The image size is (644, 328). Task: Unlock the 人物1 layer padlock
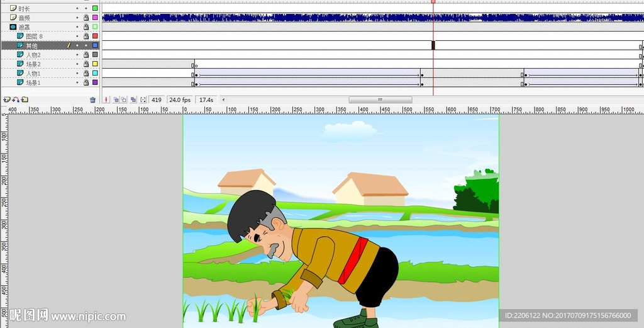click(x=86, y=73)
